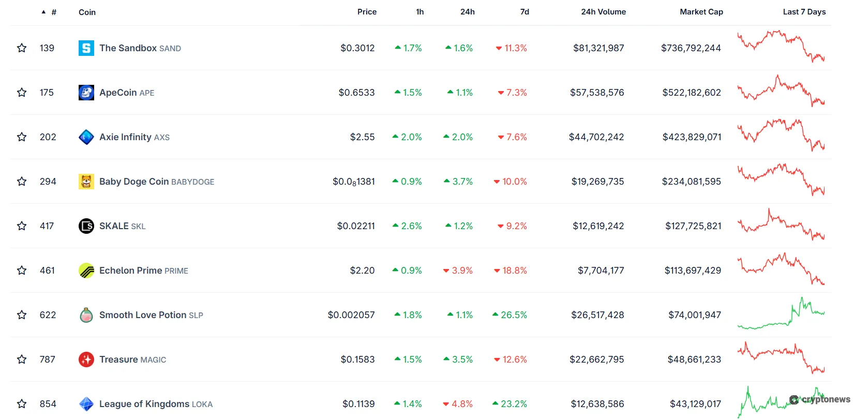Open League of Kingdoms LOKA link
Viewport: 868px width, 420px height.
(156, 404)
